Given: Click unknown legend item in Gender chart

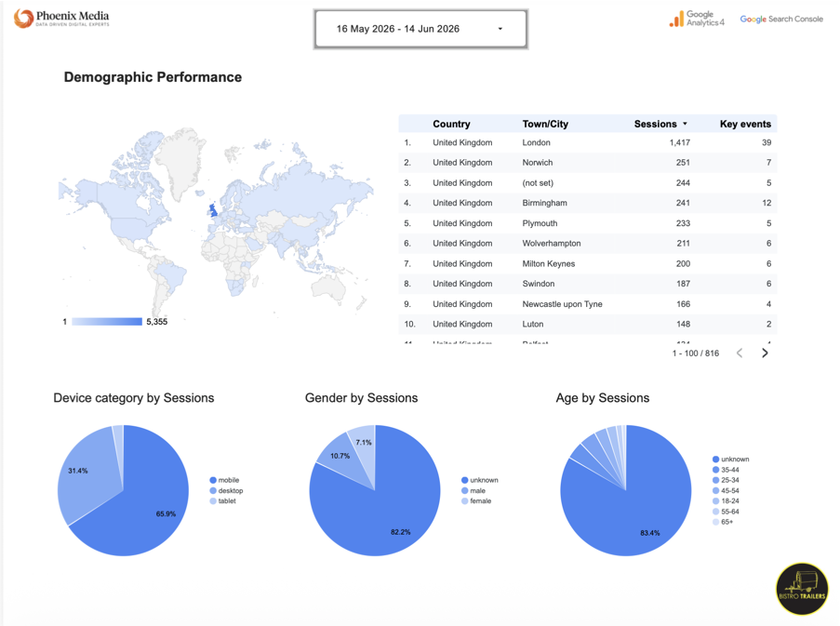Looking at the screenshot, I should [x=480, y=480].
